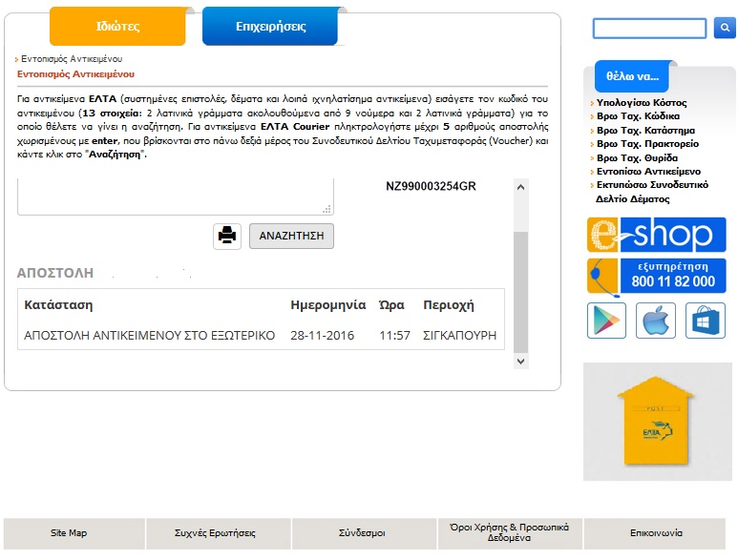Screen dimensions: 738x560
Task: Open the Υπολογίσω Κόστος link
Action: [x=640, y=103]
